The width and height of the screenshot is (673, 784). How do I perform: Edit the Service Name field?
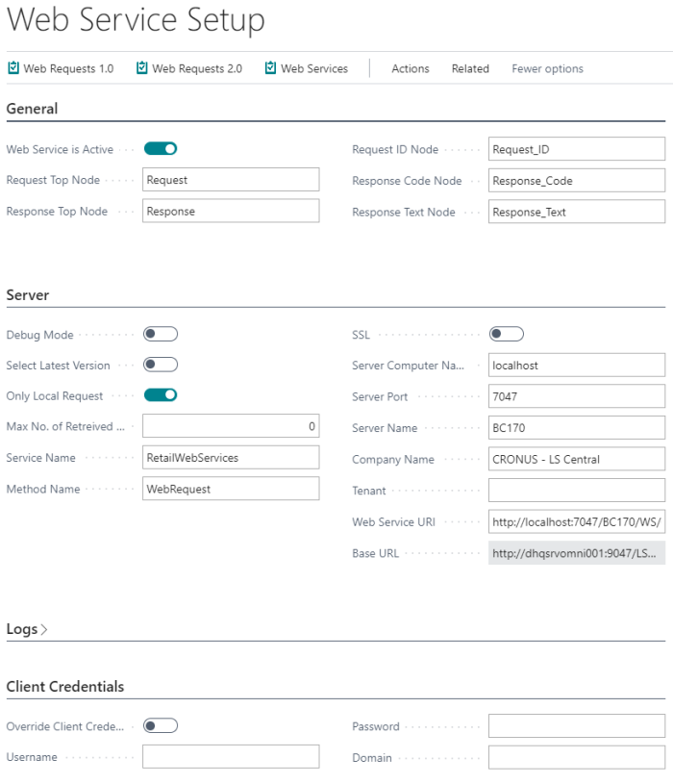coord(231,458)
